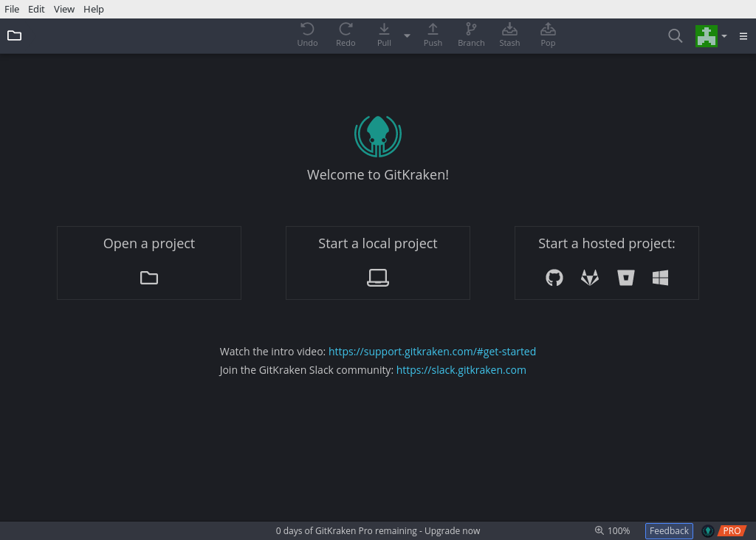756x540 pixels.
Task: Click the Welcome to GitKraken! text
Action: coord(378,174)
